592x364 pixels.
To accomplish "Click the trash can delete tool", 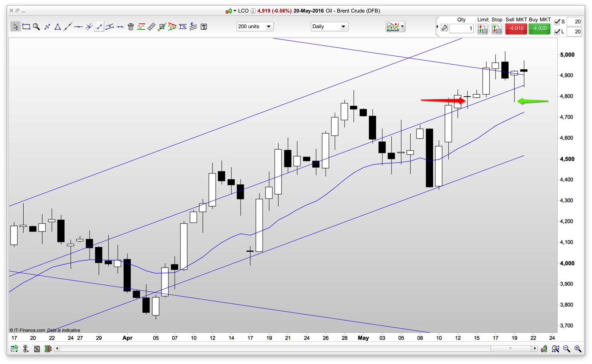I will pos(131,27).
